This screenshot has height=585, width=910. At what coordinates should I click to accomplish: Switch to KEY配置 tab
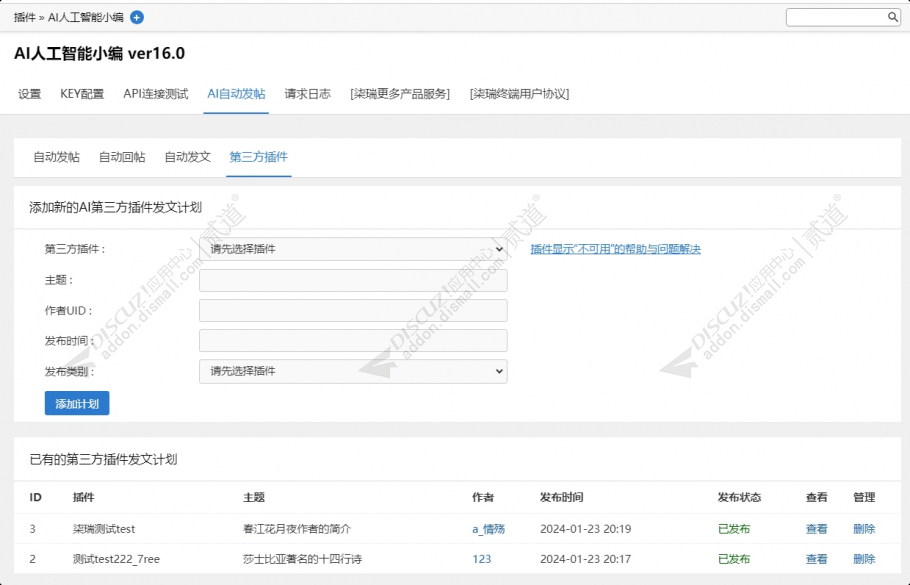click(x=82, y=94)
